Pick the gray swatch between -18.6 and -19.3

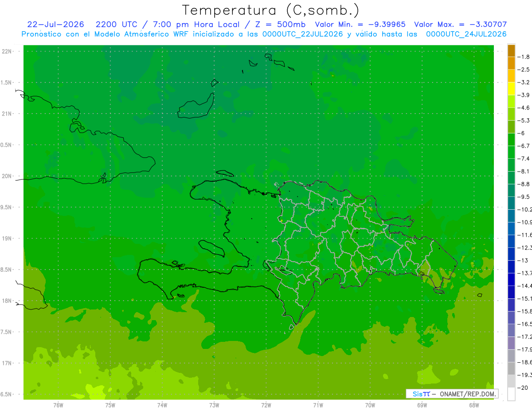tap(512, 368)
